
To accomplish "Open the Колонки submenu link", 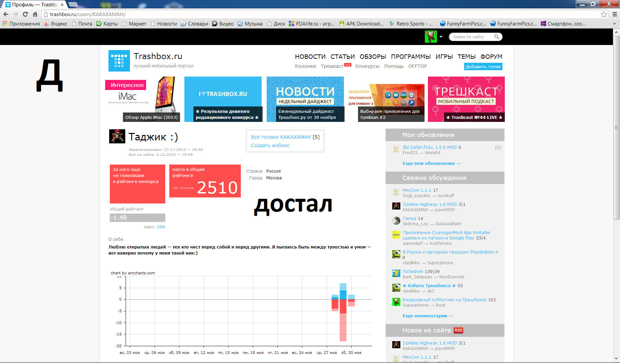I will tap(305, 66).
